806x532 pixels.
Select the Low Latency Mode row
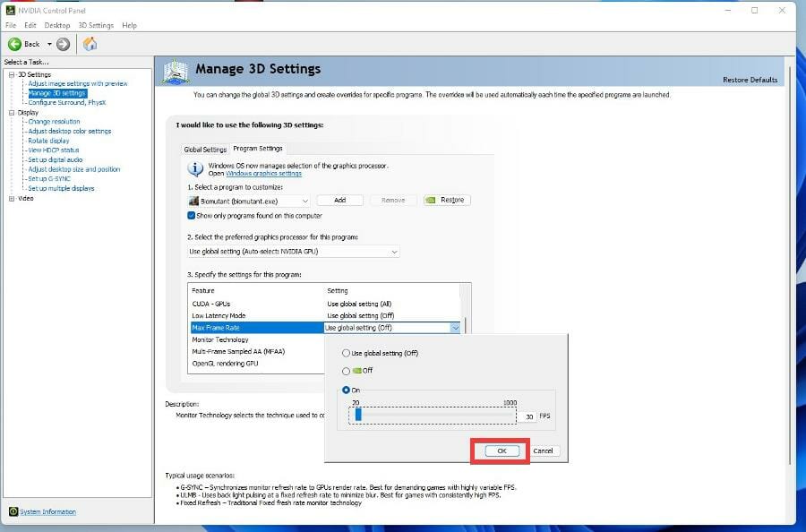325,315
